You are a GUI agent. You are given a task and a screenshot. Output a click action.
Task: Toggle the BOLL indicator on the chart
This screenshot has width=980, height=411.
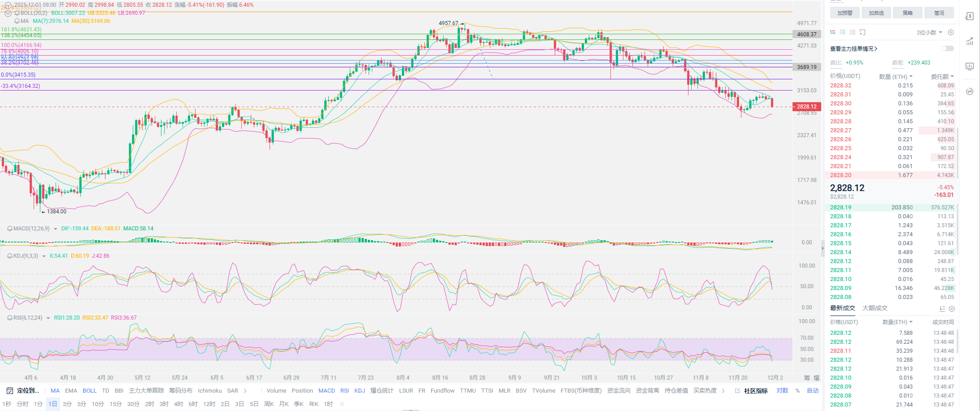pyautogui.click(x=89, y=391)
